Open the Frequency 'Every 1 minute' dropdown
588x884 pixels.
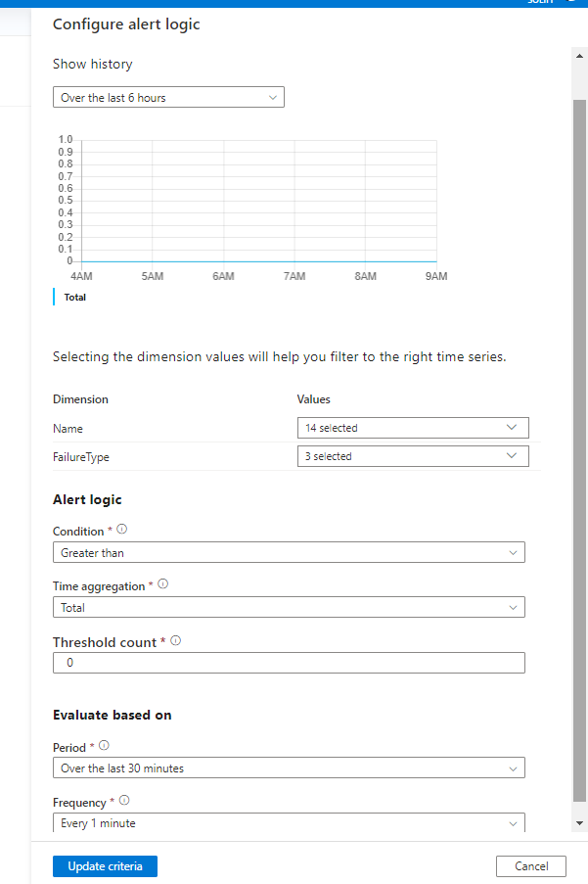[288, 822]
